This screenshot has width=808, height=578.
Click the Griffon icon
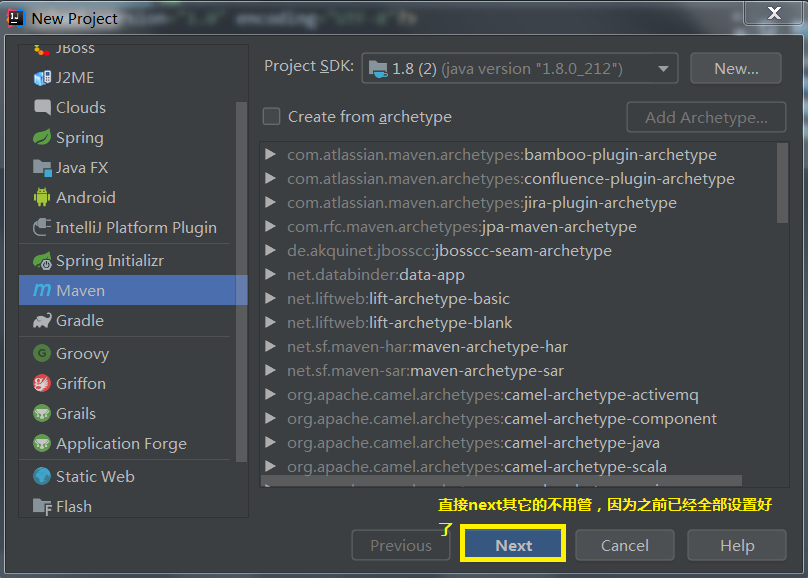(x=42, y=383)
